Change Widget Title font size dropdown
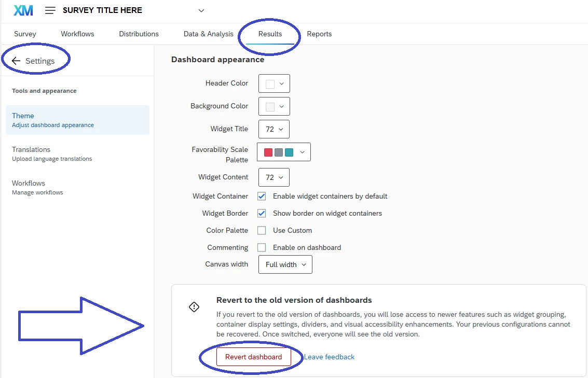This screenshot has height=378, width=588. (x=274, y=129)
